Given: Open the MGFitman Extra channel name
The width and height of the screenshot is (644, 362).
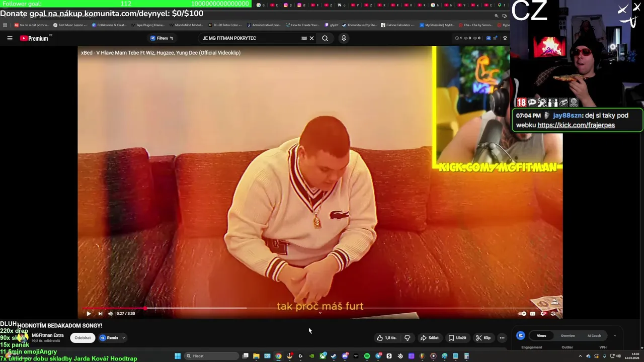Looking at the screenshot, I should coord(48,335).
